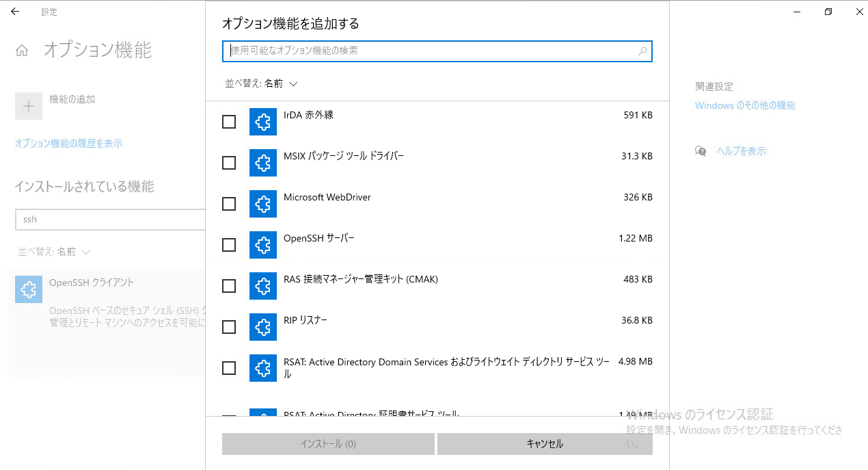Viewport: 868px width, 470px height.
Task: Click the help chat icon beside ヘルプを表示
Action: [x=701, y=151]
